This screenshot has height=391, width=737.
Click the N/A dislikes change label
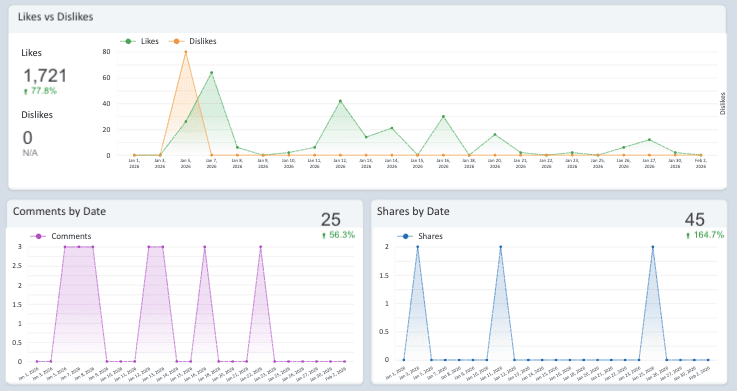coord(30,153)
